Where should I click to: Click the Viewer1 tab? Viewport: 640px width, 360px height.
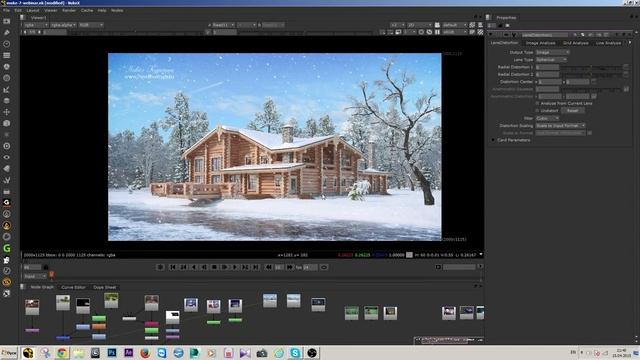[x=38, y=18]
